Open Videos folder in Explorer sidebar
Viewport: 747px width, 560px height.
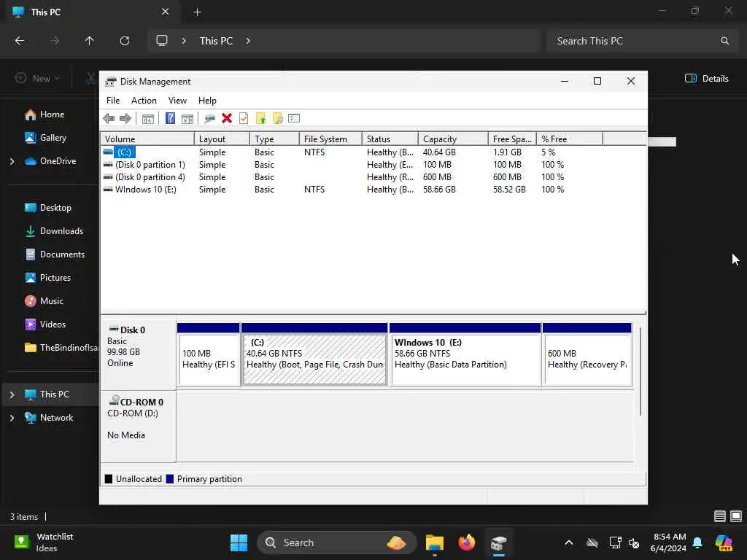click(x=45, y=324)
